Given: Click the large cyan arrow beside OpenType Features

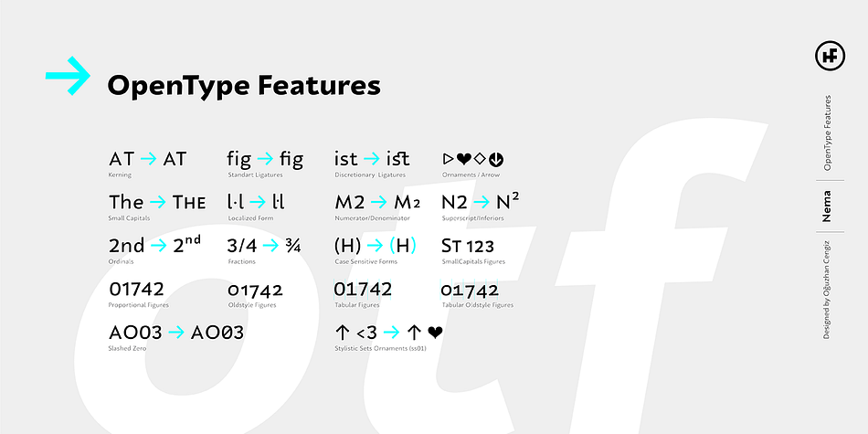Looking at the screenshot, I should (68, 76).
